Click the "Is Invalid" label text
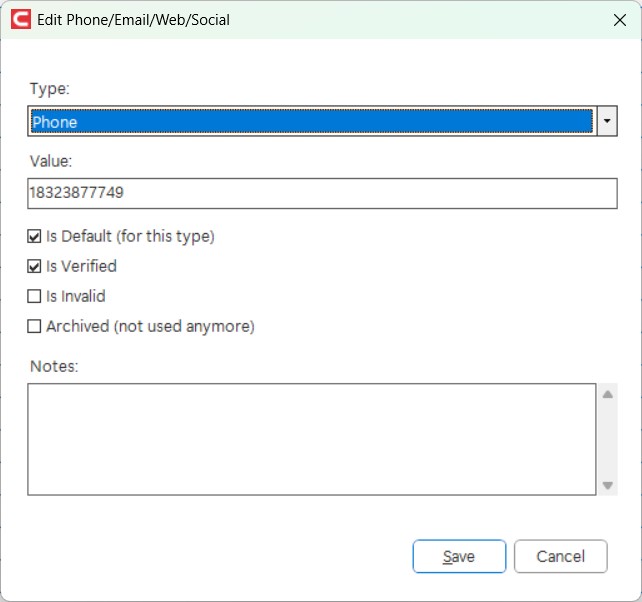This screenshot has height=602, width=642. [76, 296]
